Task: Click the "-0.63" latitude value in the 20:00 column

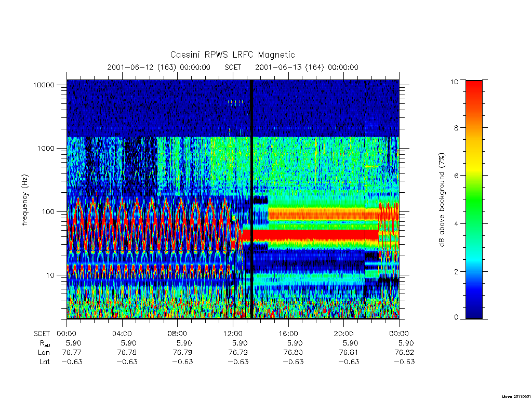Action: [x=349, y=362]
